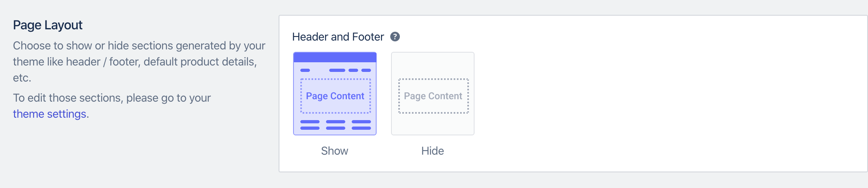The image size is (868, 188).
Task: Click the "Show" label under the thumbnail
Action: [x=334, y=151]
